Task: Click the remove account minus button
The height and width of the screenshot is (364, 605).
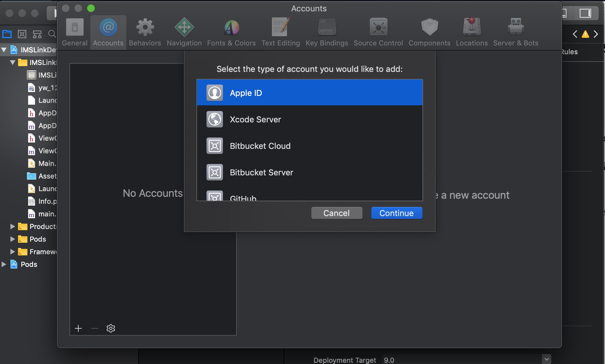Action: [x=95, y=328]
